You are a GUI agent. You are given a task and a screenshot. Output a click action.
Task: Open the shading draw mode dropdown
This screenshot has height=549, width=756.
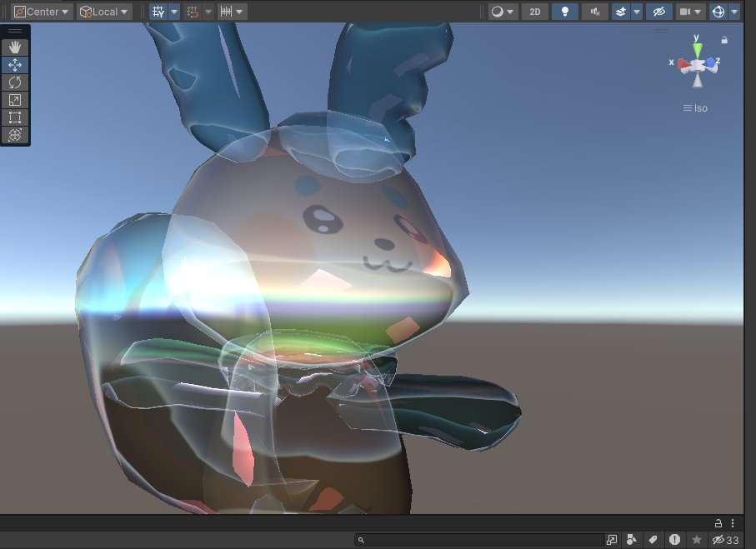pyautogui.click(x=503, y=12)
